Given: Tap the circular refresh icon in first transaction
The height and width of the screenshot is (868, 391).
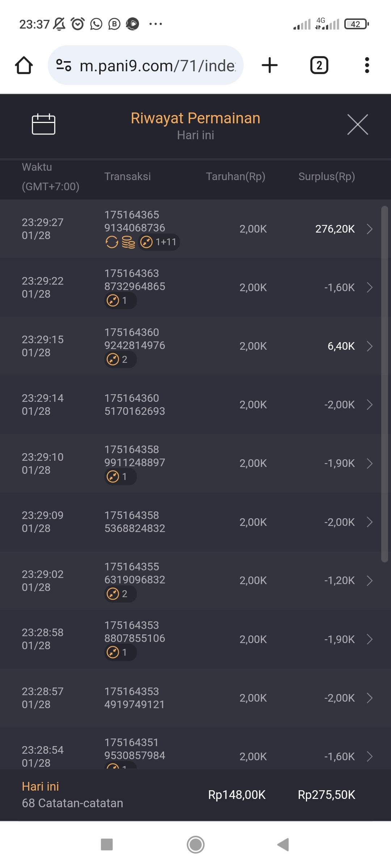Looking at the screenshot, I should click(112, 242).
